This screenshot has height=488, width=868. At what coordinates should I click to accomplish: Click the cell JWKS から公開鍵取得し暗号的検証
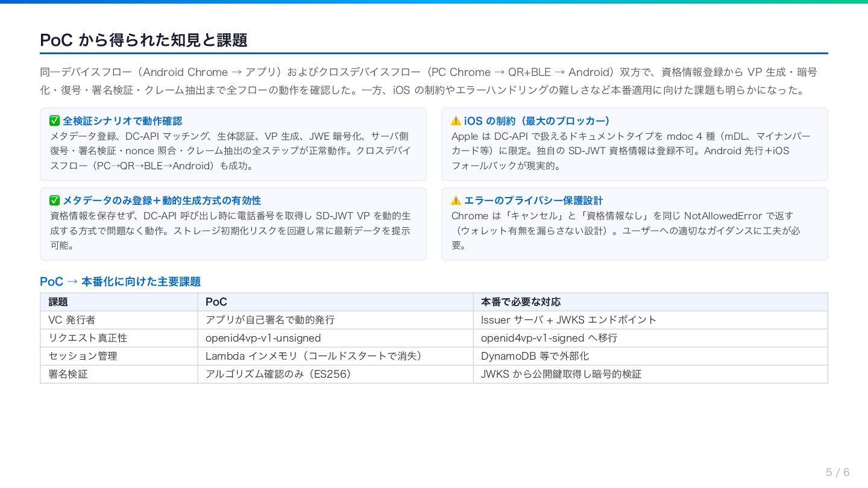650,374
